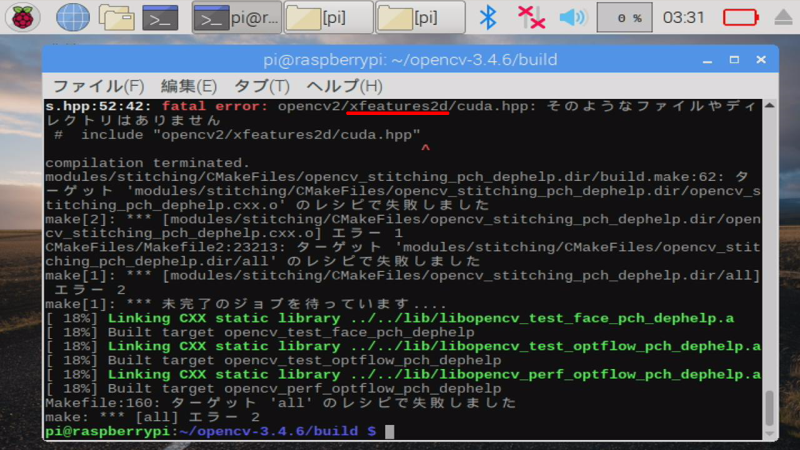This screenshot has width=800, height=450.
Task: Minimize the terminal window
Action: click(707, 60)
